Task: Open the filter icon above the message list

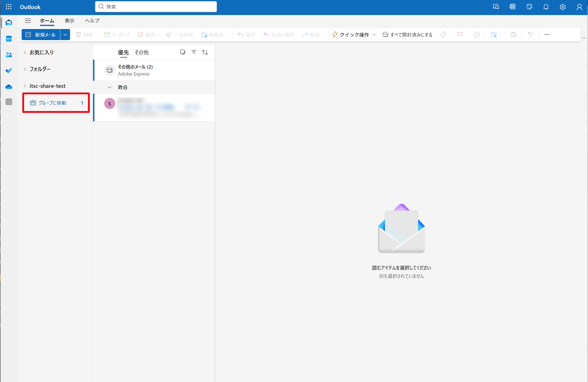Action: pos(194,52)
